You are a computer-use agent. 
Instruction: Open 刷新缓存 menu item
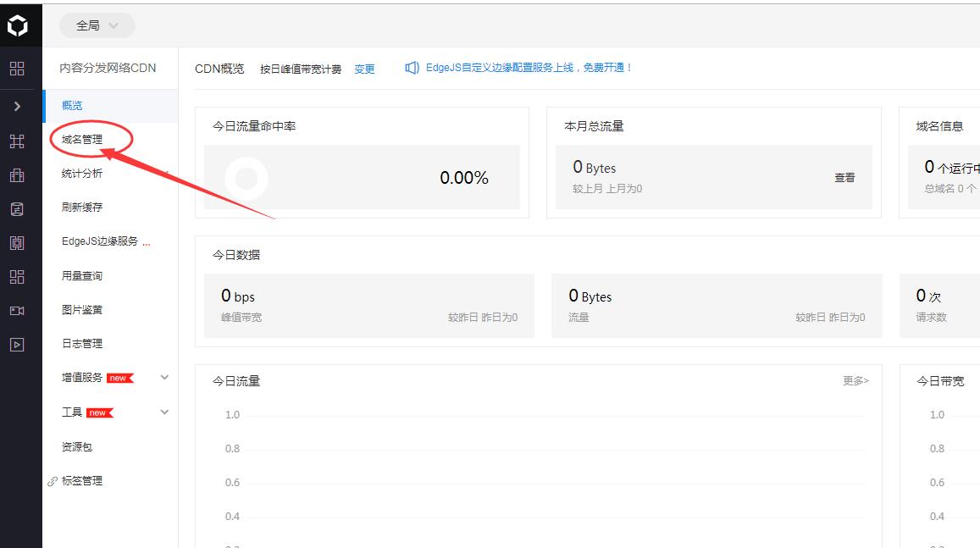(82, 207)
